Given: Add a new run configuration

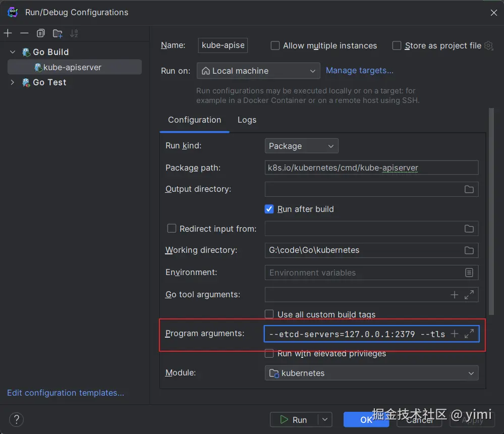Looking at the screenshot, I should (x=8, y=33).
